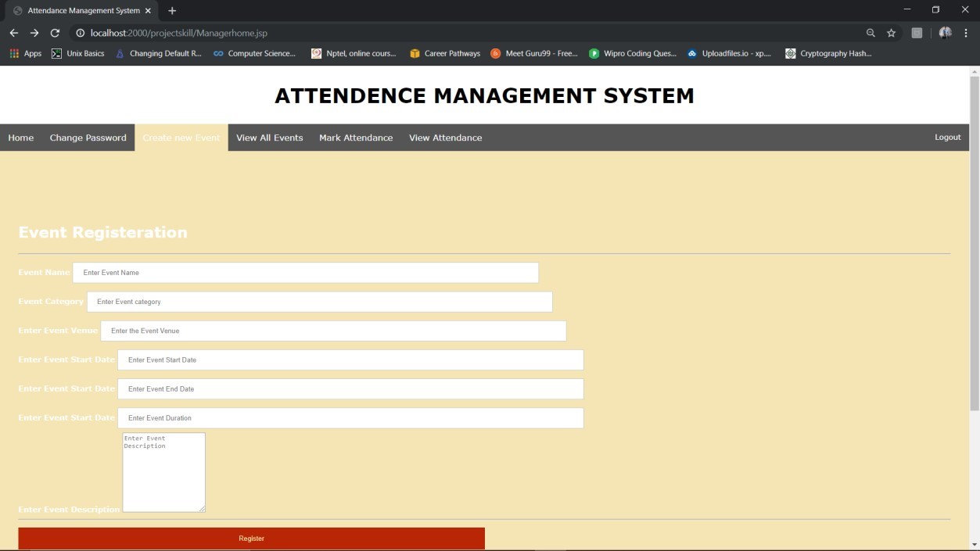Image resolution: width=980 pixels, height=551 pixels.
Task: Open a new tab with the plus icon
Action: (172, 11)
